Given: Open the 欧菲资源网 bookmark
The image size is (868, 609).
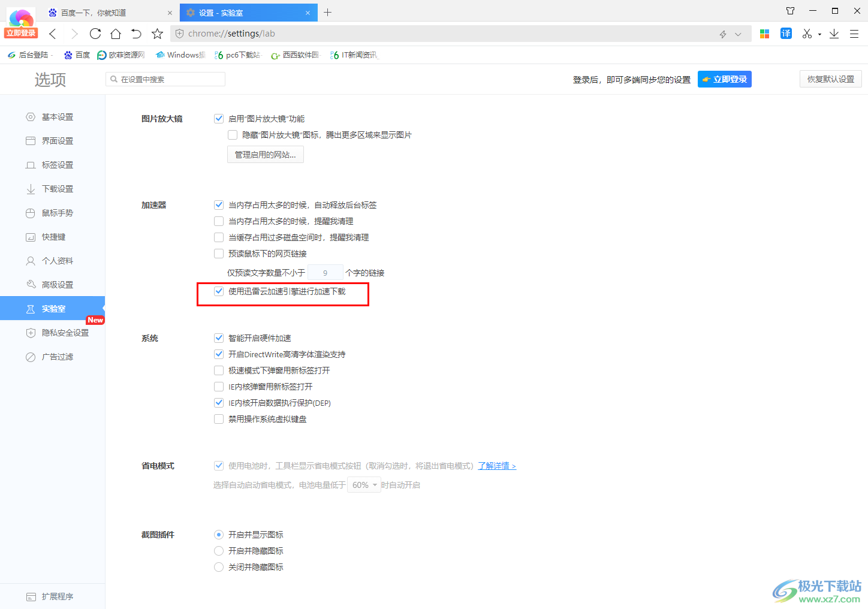Looking at the screenshot, I should (x=121, y=55).
